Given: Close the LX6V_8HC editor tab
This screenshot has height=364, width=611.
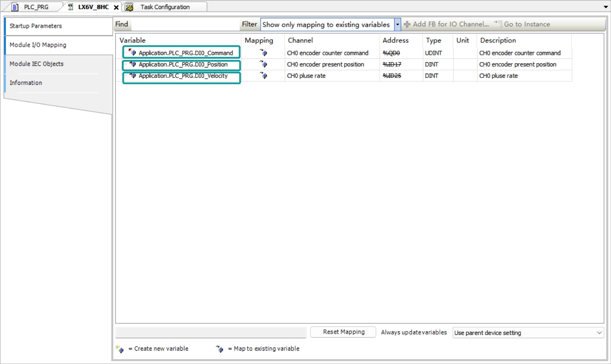Looking at the screenshot, I should [116, 7].
